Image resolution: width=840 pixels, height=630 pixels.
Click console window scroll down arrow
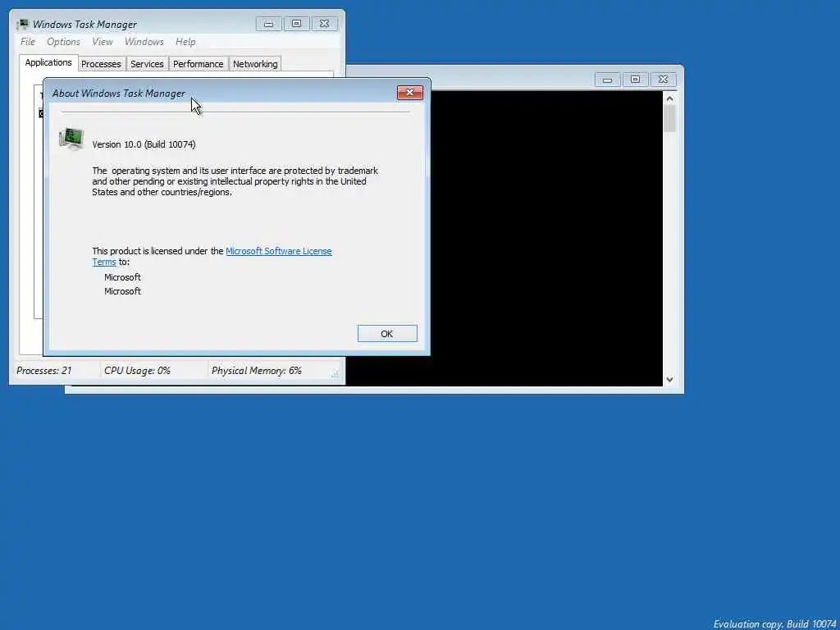coord(669,379)
